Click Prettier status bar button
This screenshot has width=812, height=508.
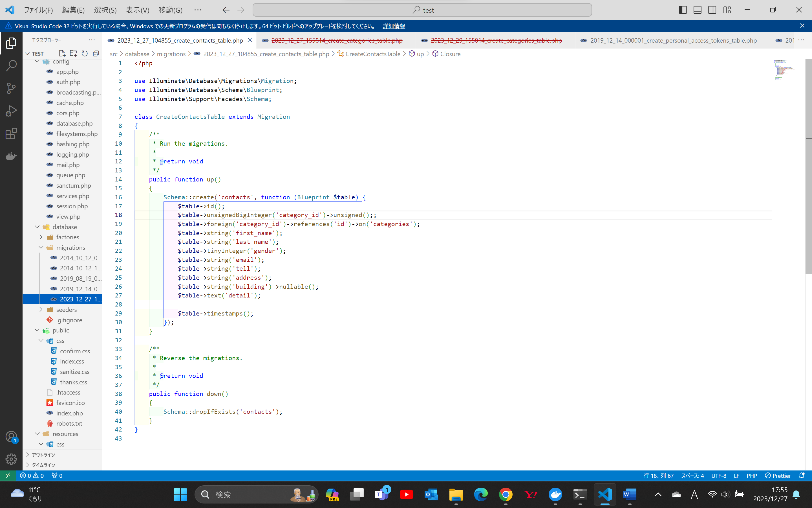pos(778,476)
